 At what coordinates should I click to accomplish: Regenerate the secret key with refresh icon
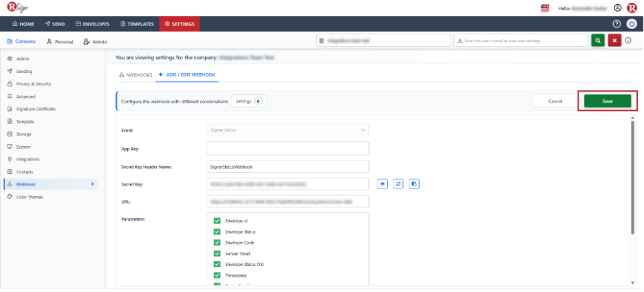pyautogui.click(x=398, y=185)
